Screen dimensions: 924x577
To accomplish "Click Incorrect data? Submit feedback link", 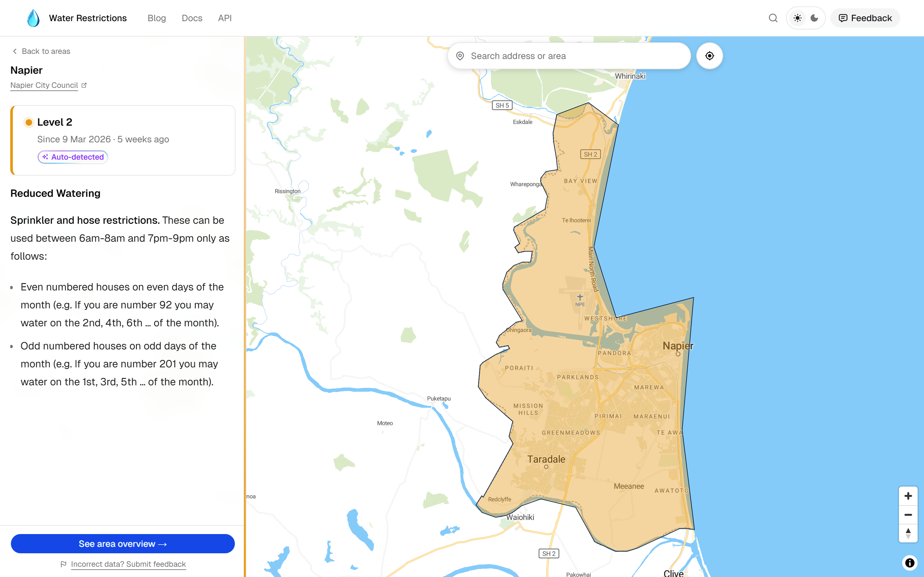I will coord(128,564).
